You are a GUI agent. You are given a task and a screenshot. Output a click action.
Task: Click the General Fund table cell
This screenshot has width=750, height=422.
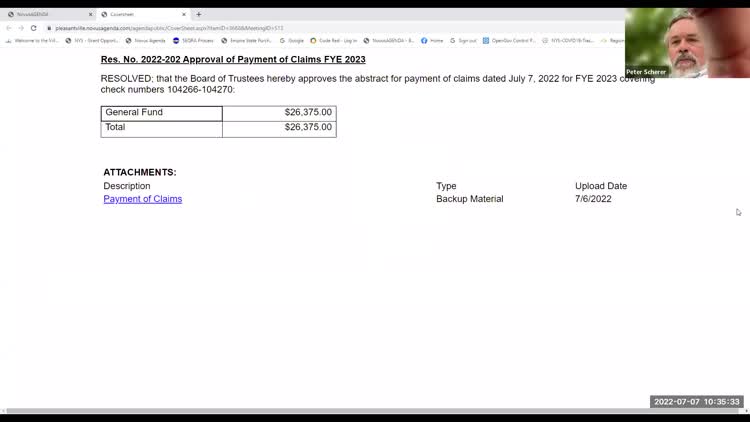pyautogui.click(x=162, y=113)
